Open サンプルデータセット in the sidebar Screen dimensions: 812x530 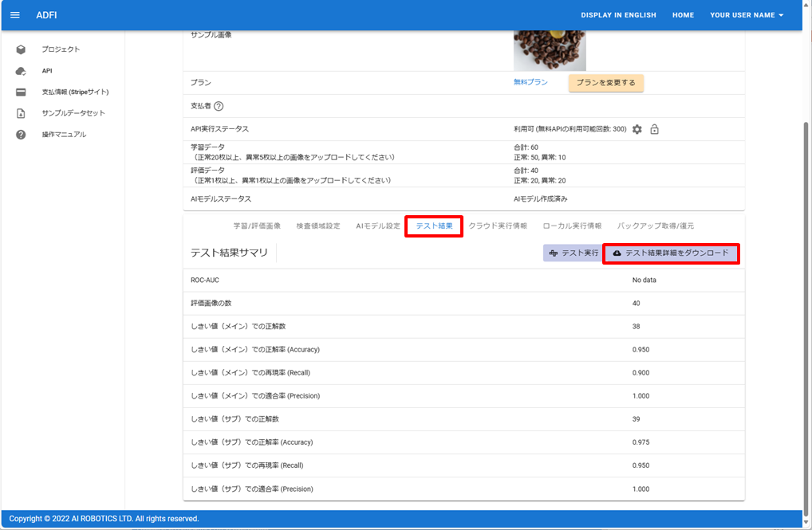pos(73,113)
